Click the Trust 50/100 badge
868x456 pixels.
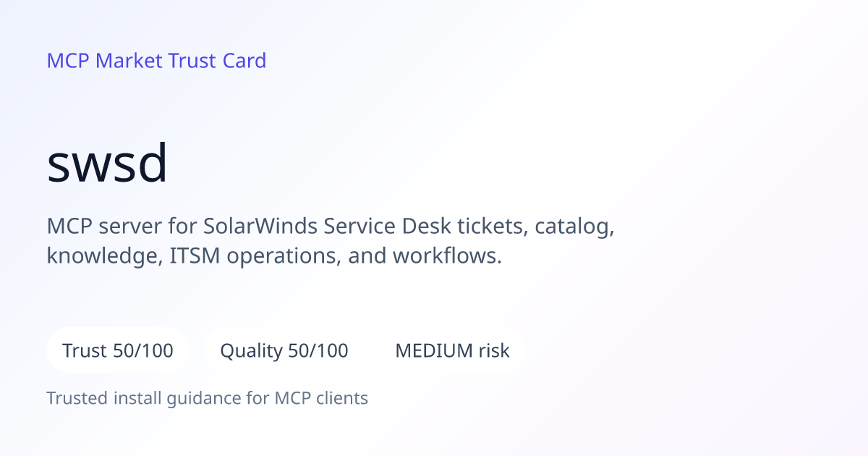pos(118,351)
